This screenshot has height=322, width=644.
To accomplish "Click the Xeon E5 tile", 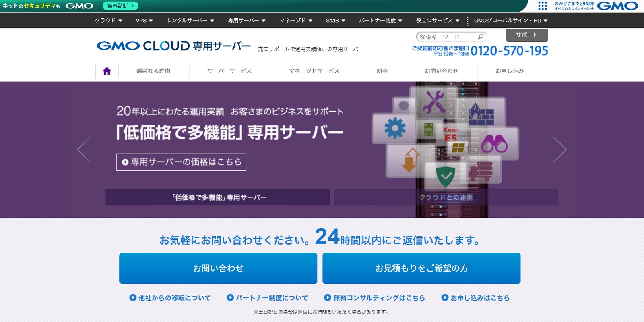I will [451, 134].
